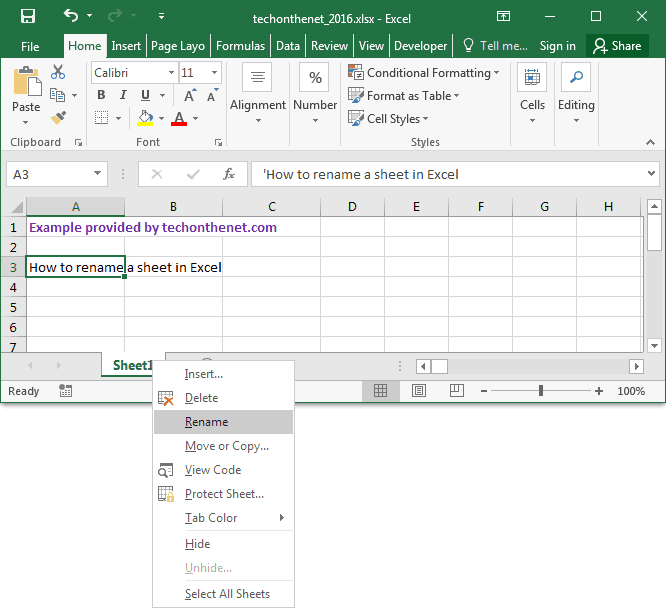Expand the Paste options arrow
The image size is (666, 608).
pyautogui.click(x=25, y=122)
